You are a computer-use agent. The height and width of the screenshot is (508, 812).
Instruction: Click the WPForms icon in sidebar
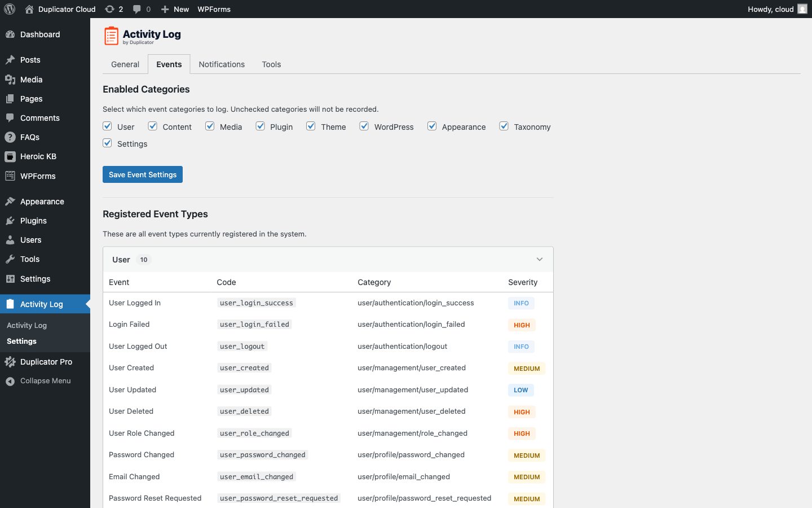(10, 176)
